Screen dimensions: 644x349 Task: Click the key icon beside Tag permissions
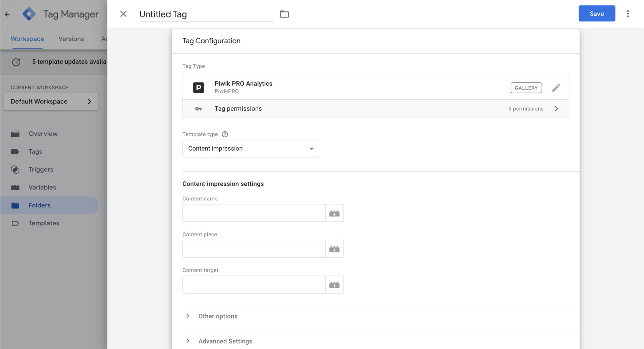click(199, 109)
